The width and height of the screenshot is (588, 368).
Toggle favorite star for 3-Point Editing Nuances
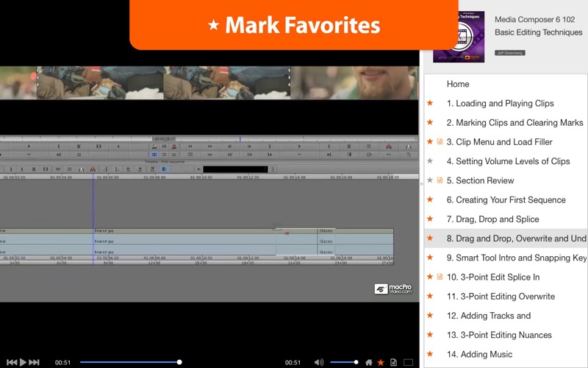(x=430, y=335)
